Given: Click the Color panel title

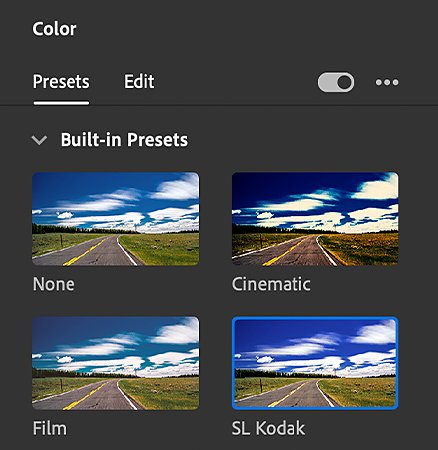Looking at the screenshot, I should pos(54,29).
